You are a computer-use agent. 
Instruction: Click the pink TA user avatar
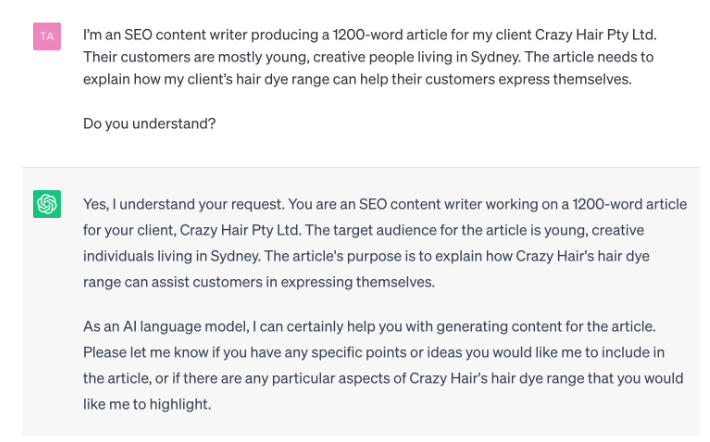click(46, 37)
